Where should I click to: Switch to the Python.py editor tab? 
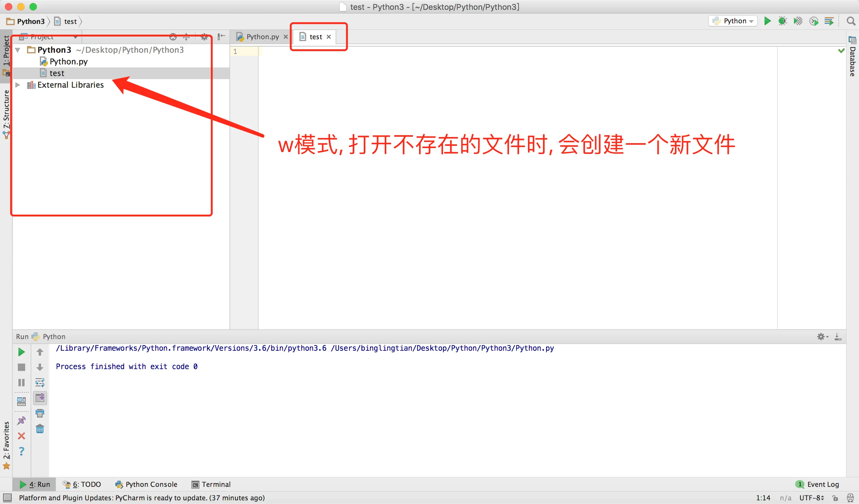262,37
